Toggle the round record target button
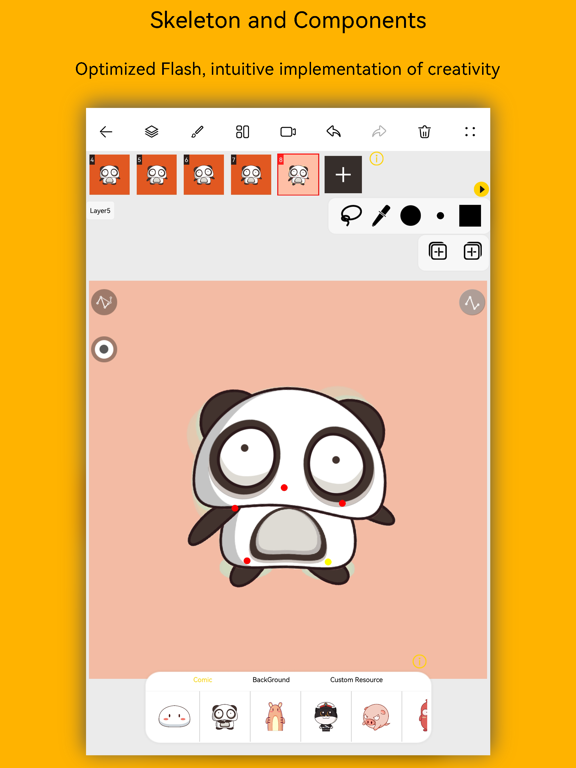The image size is (576, 768). coord(104,350)
